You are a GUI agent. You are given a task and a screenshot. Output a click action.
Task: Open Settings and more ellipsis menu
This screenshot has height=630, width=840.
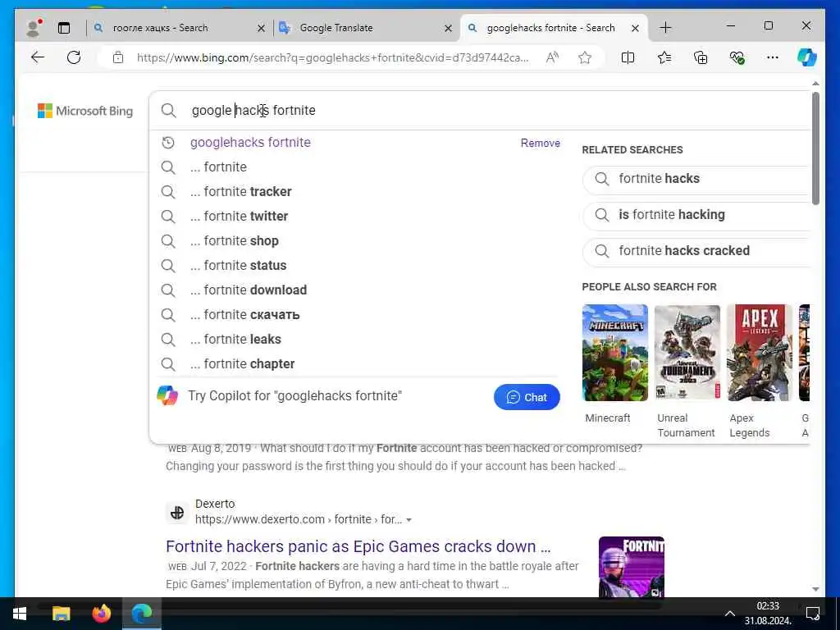(x=773, y=57)
